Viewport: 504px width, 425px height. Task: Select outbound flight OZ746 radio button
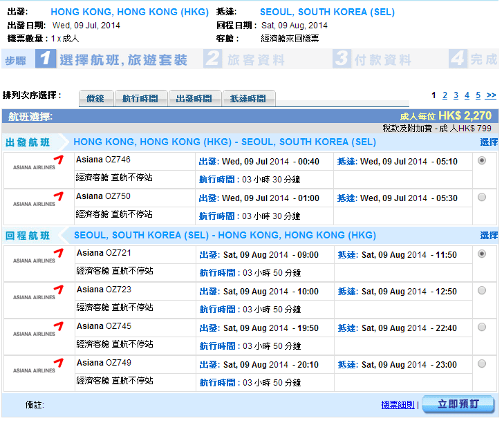[x=481, y=160]
